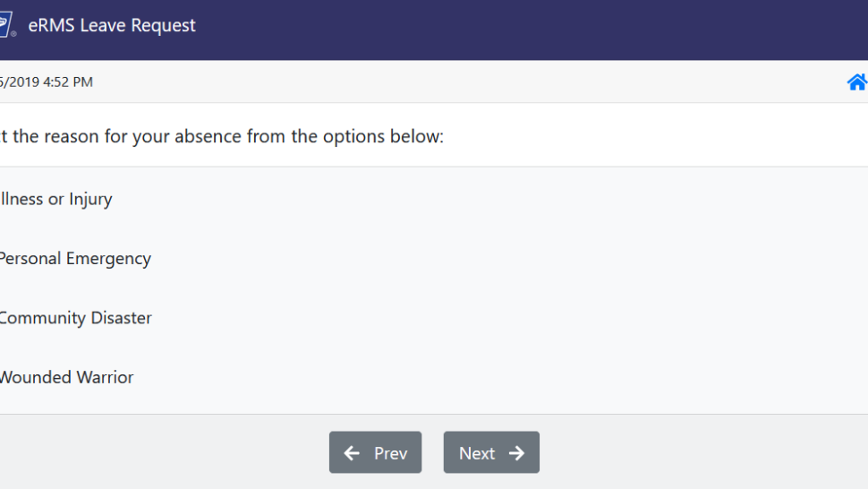Click empty footer area right of Next
The width and height of the screenshot is (868, 489).
click(x=703, y=452)
